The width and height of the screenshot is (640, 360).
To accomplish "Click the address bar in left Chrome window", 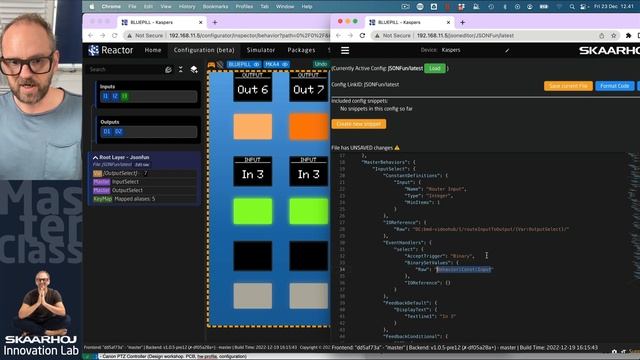I will tap(227, 36).
